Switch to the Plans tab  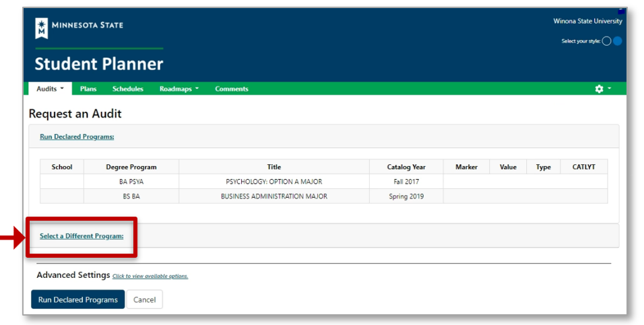tap(88, 89)
